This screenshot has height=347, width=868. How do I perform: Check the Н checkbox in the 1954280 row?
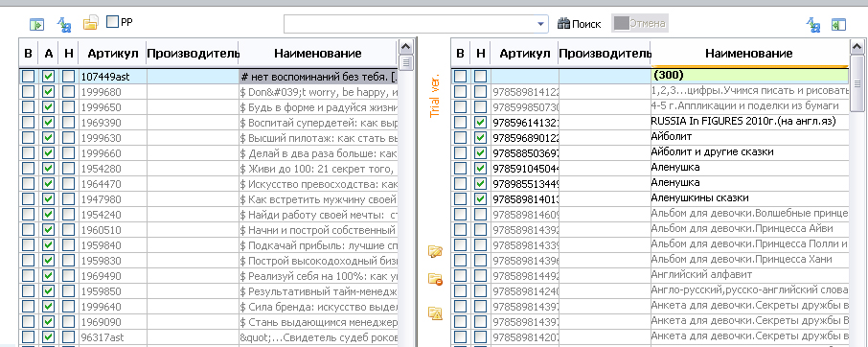point(68,169)
